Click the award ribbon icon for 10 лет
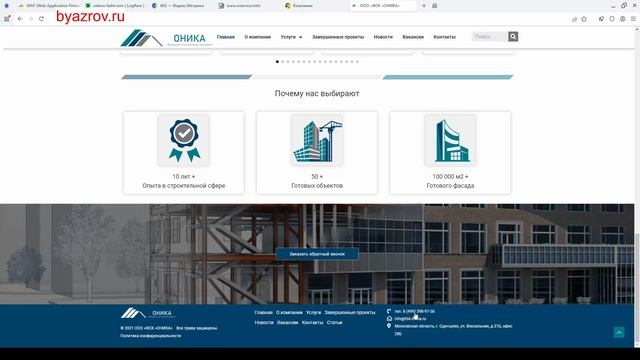The width and height of the screenshot is (640, 360). click(184, 140)
